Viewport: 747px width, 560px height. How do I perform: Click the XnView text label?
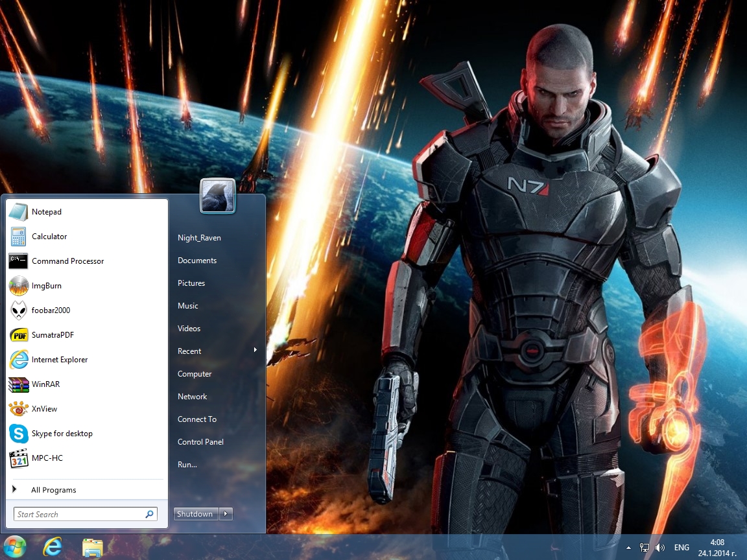(x=44, y=409)
